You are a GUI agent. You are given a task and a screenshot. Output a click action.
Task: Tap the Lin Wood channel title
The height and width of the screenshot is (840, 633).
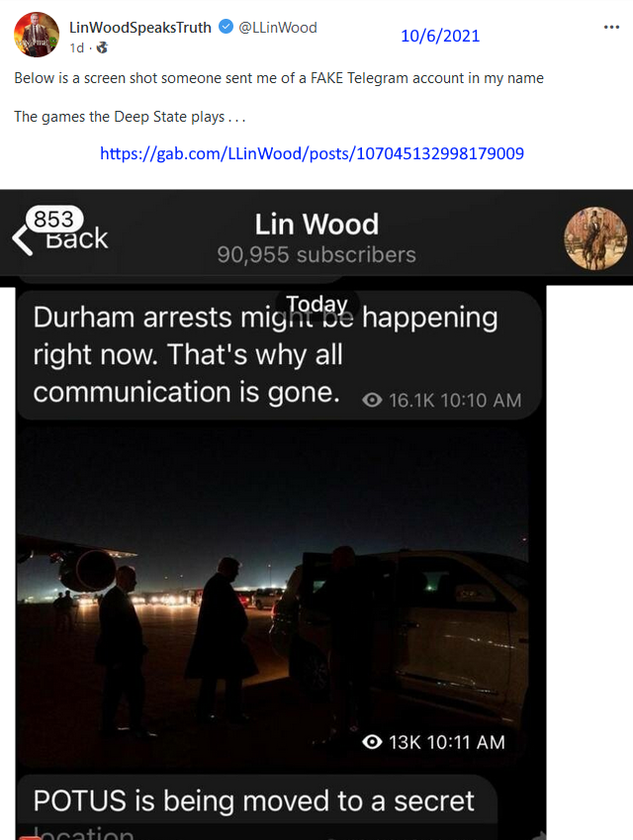316,224
